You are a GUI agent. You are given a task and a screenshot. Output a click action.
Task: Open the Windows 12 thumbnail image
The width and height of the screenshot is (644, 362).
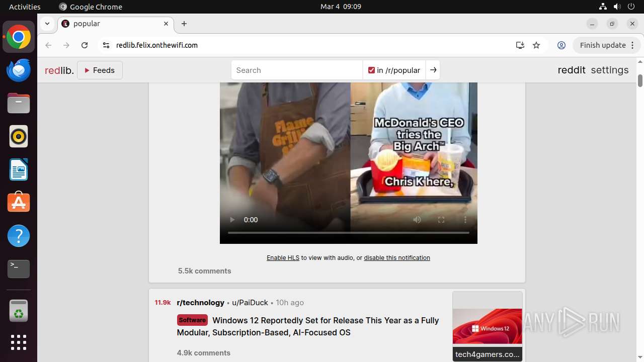[488, 326]
